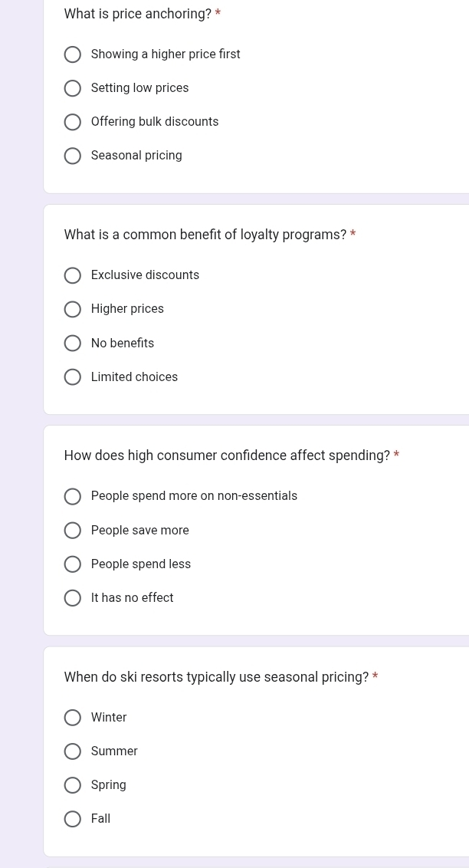Click the consumer confidence question title

click(x=227, y=455)
